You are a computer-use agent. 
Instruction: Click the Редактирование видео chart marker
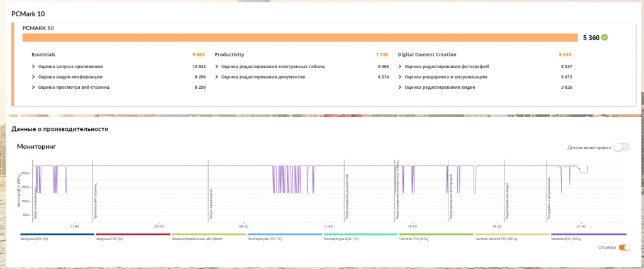(508, 201)
